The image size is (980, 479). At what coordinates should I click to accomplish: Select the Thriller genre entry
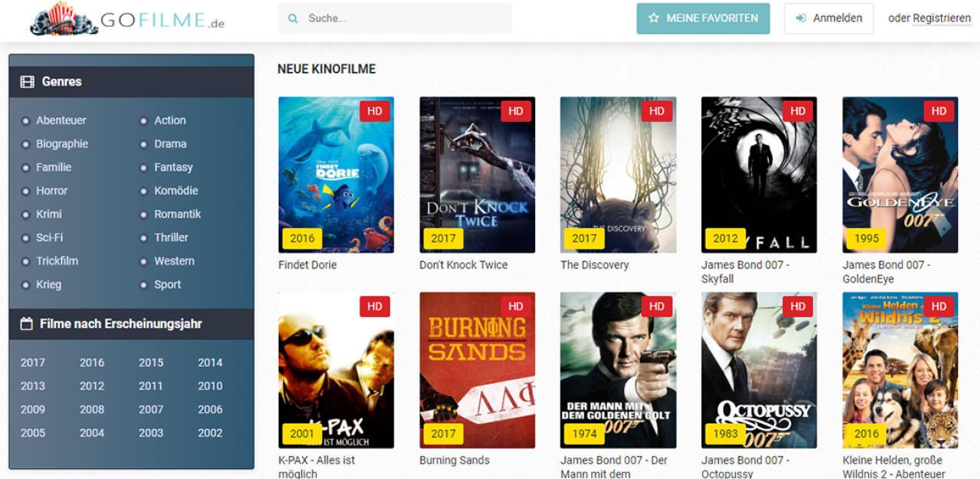tap(171, 238)
